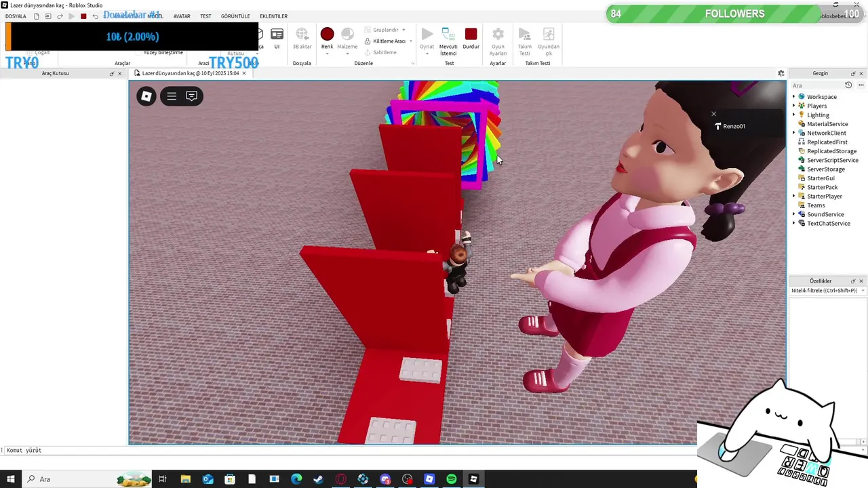Click the UI ribbon icon
The image size is (868, 488).
tap(277, 34)
